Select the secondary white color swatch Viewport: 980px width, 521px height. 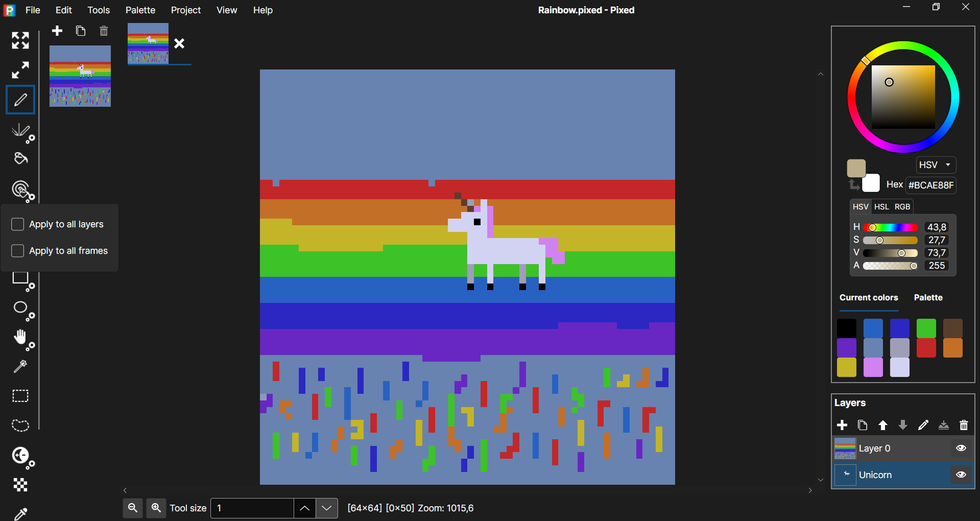click(x=871, y=183)
